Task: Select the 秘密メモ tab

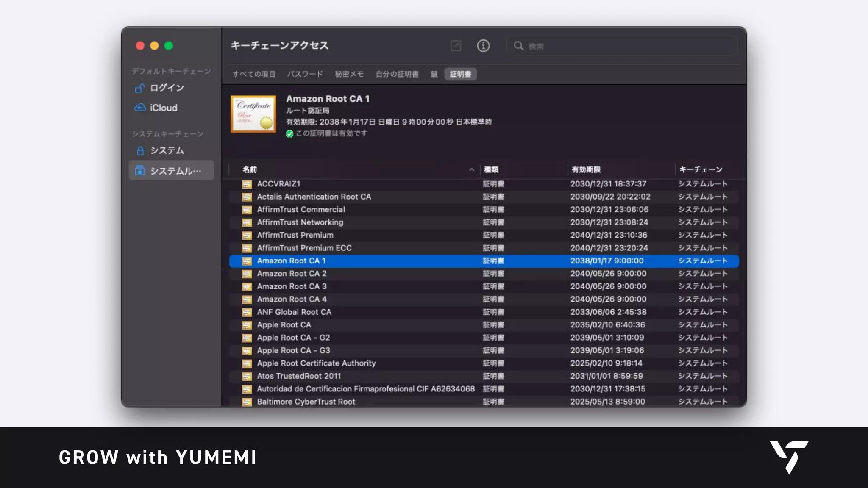Action: [x=349, y=74]
